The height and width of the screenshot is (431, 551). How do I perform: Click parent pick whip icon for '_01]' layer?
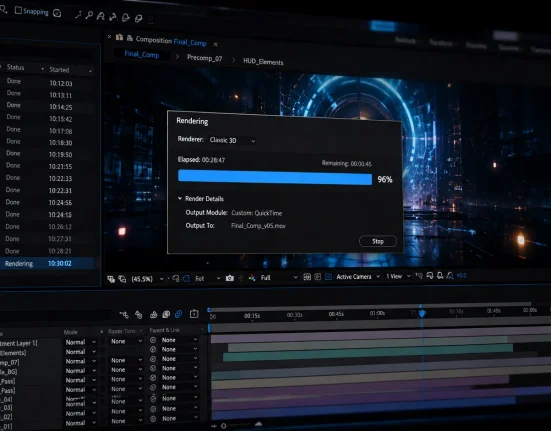pos(153,419)
